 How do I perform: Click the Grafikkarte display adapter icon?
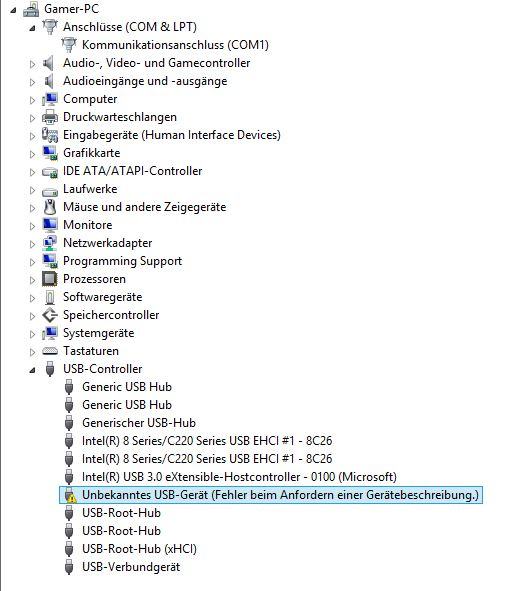(x=50, y=153)
